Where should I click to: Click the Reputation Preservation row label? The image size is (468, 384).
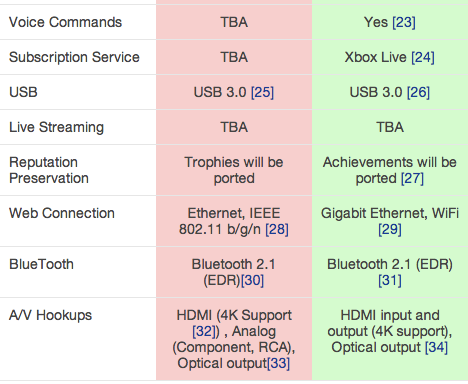(x=49, y=170)
